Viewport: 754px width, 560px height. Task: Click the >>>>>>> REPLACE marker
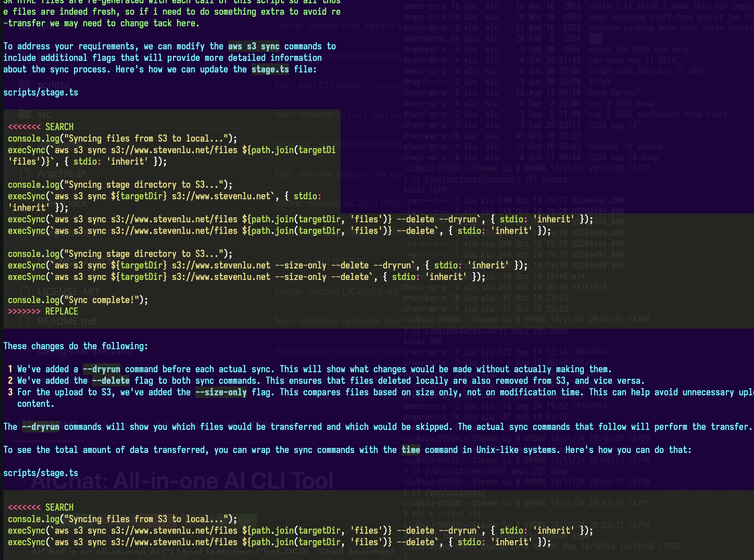pos(43,312)
